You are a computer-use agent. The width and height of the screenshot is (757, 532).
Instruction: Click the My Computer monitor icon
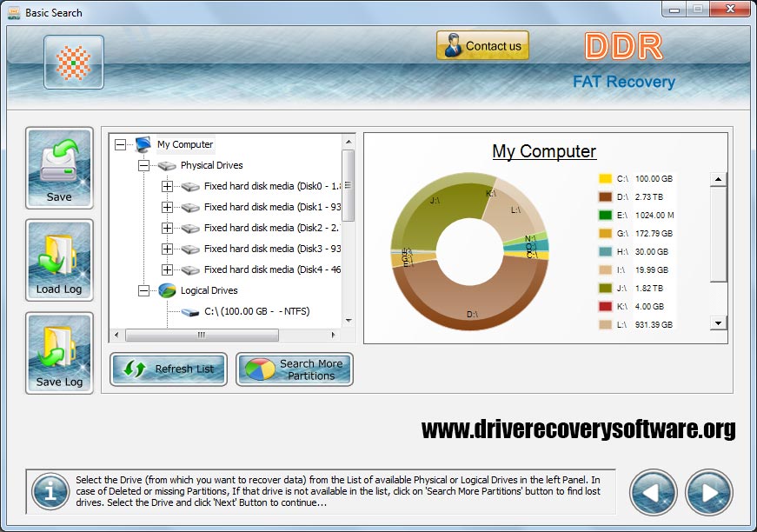[x=143, y=143]
